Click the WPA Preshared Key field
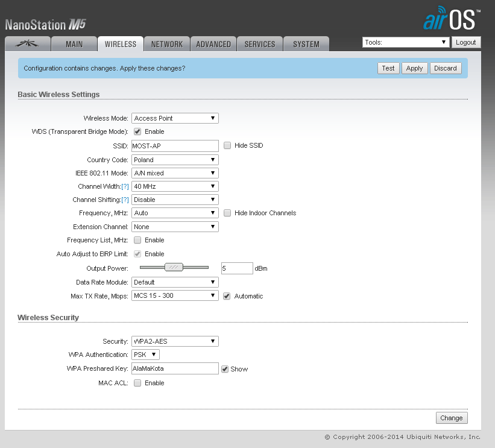The height and width of the screenshot is (448, 495). pyautogui.click(x=175, y=368)
